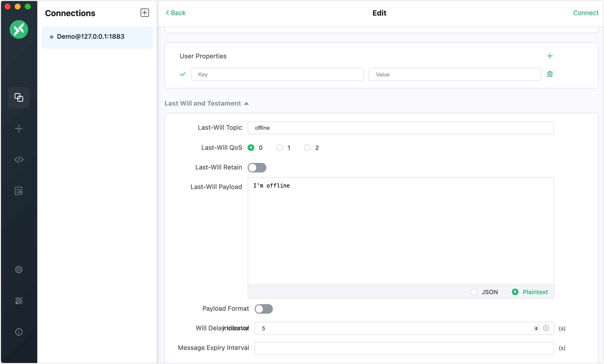The height and width of the screenshot is (364, 604).
Task: Toggle the Last-Will Retain switch
Action: click(x=257, y=167)
